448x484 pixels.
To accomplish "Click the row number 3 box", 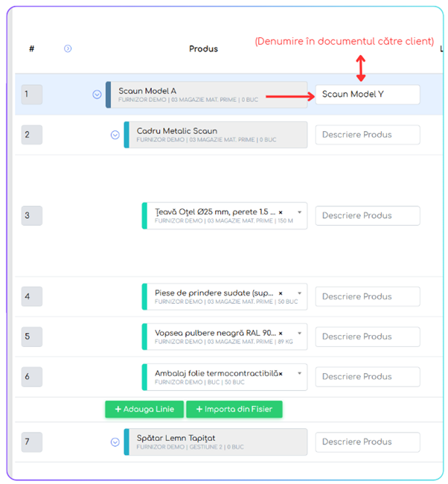I will [32, 215].
